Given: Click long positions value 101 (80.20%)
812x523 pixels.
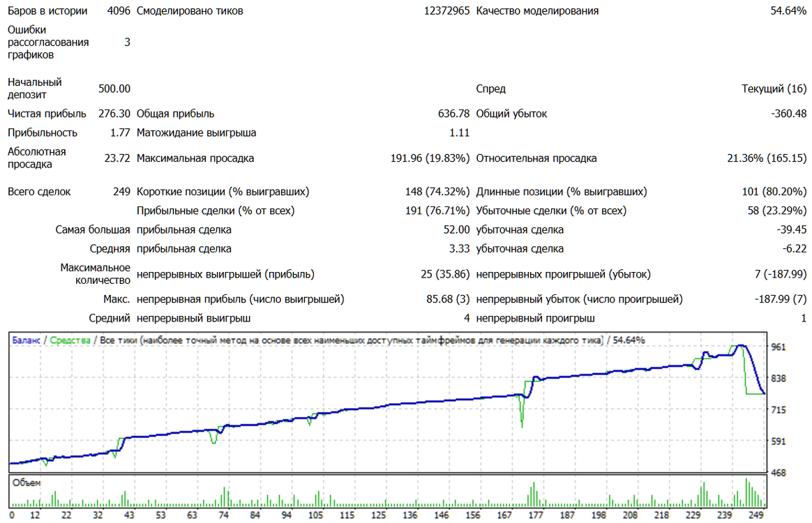Looking at the screenshot, I should 774,192.
